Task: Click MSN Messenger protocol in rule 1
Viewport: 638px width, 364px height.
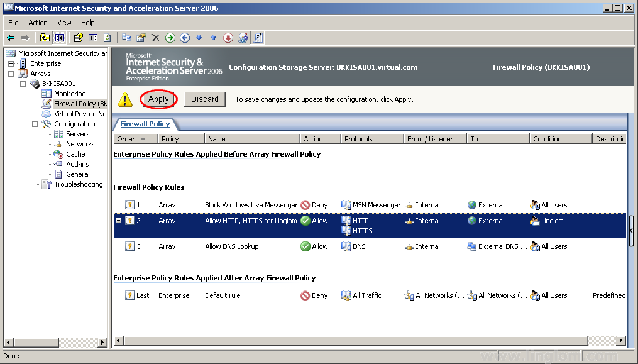Action: point(377,205)
